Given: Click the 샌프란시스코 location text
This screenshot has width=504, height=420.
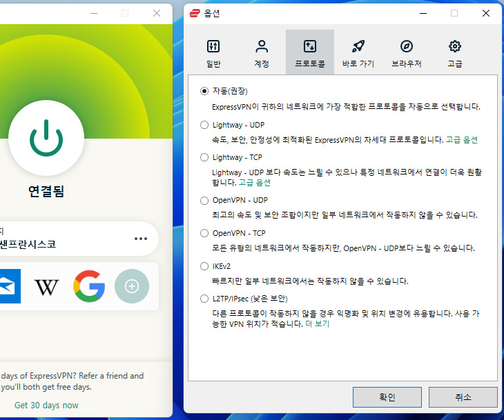Looking at the screenshot, I should (28, 244).
